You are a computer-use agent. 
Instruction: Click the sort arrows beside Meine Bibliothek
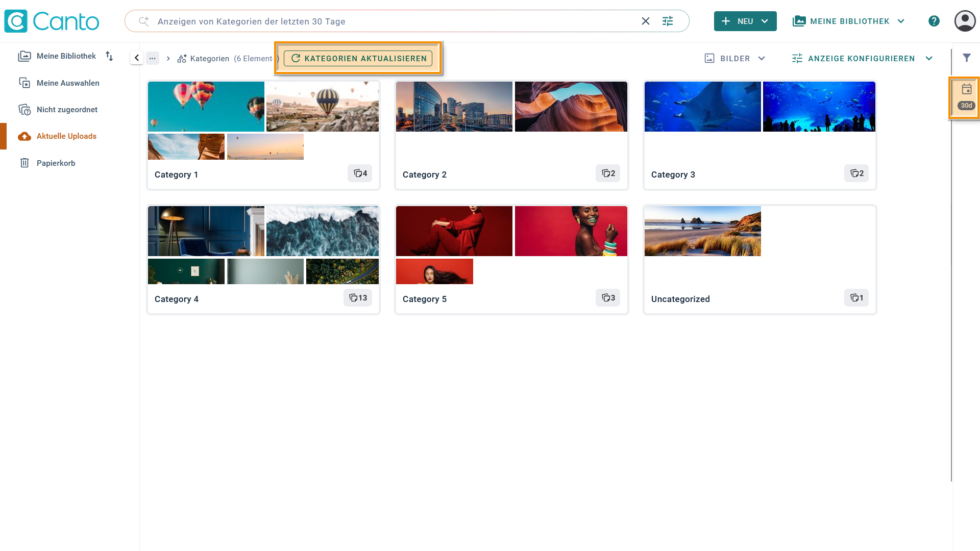coord(109,56)
